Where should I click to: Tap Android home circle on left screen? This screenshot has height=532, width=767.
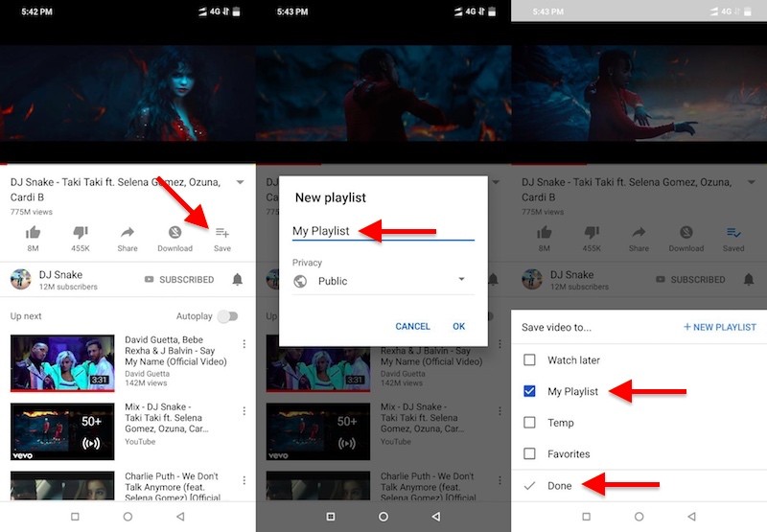pyautogui.click(x=128, y=517)
